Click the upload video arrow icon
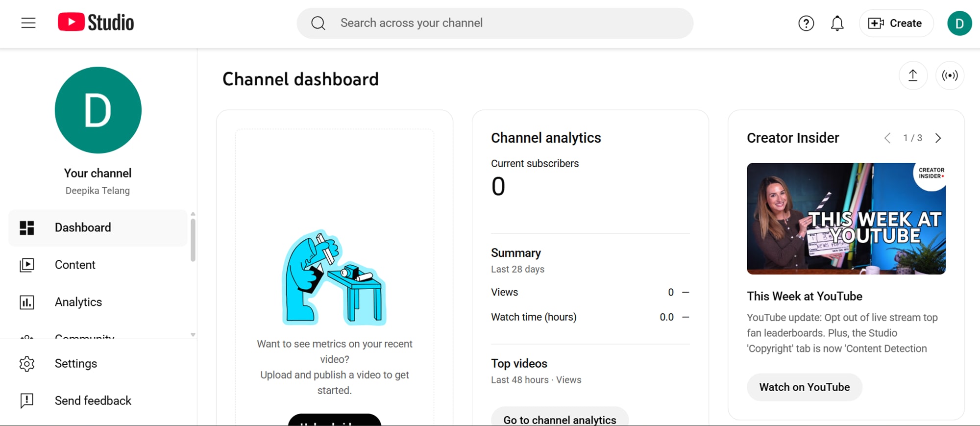980x426 pixels. click(x=912, y=75)
